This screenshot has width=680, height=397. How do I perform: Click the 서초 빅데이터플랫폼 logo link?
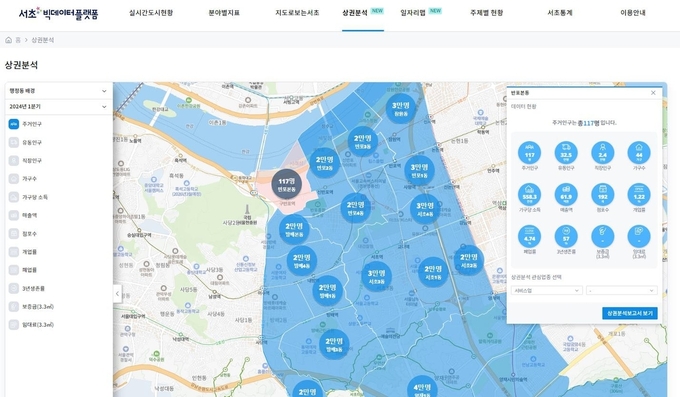click(58, 13)
